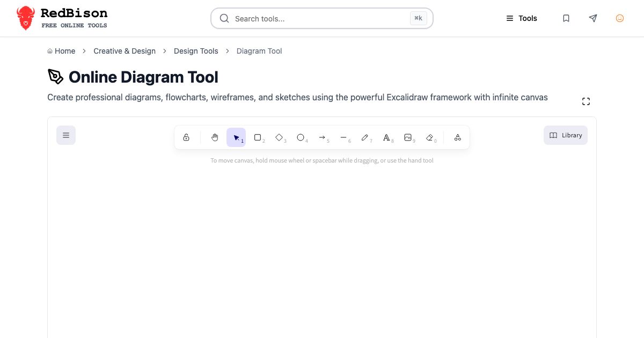Click the paper plane share icon
This screenshot has height=338, width=644.
(593, 18)
